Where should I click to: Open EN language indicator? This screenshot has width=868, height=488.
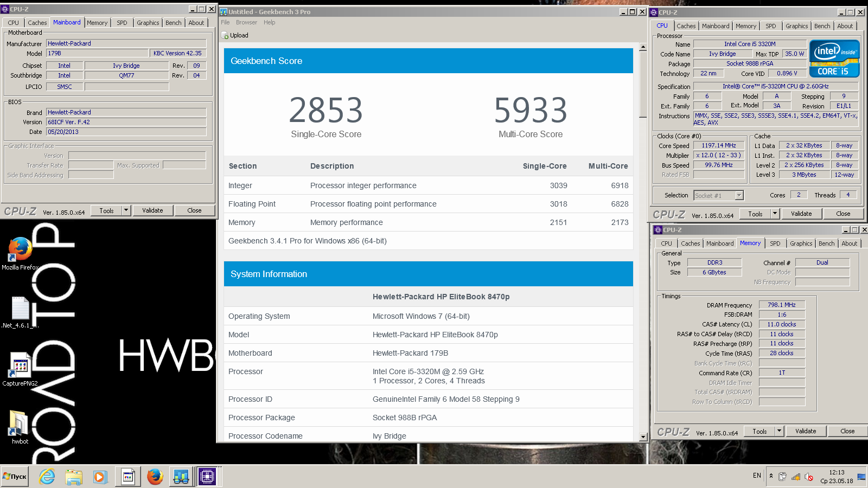click(757, 476)
